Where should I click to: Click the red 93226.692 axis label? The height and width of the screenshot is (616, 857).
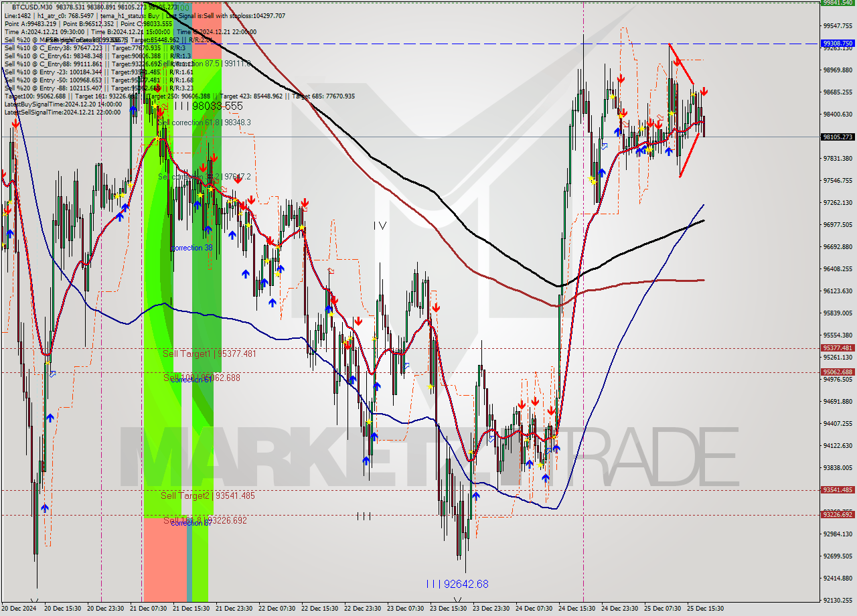838,514
